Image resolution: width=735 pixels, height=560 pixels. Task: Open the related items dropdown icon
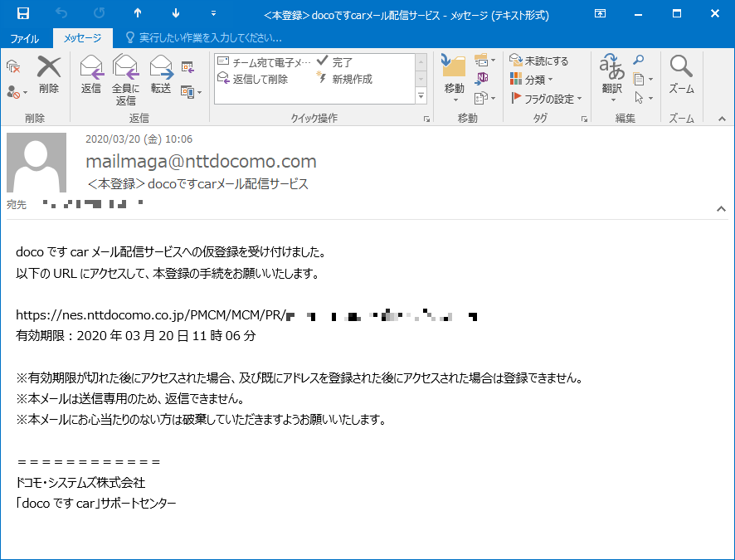(643, 79)
